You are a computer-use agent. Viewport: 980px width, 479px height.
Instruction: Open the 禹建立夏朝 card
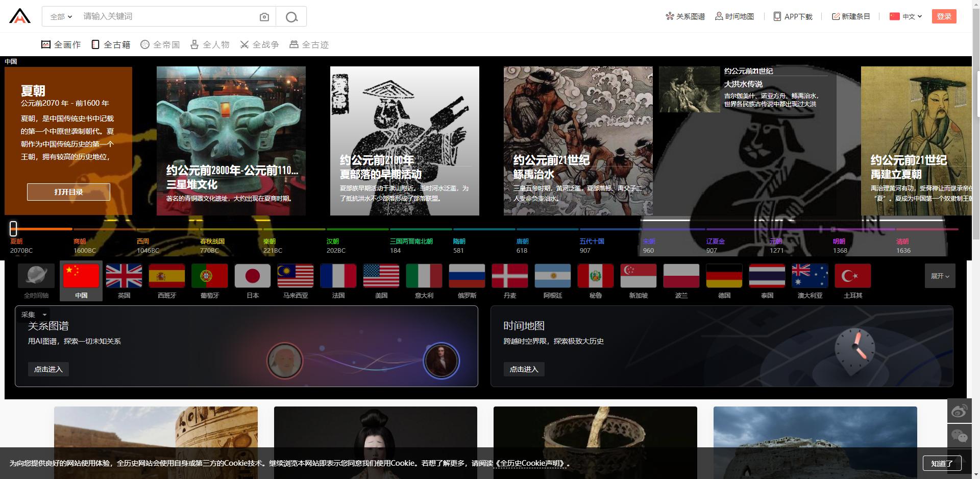tap(916, 141)
